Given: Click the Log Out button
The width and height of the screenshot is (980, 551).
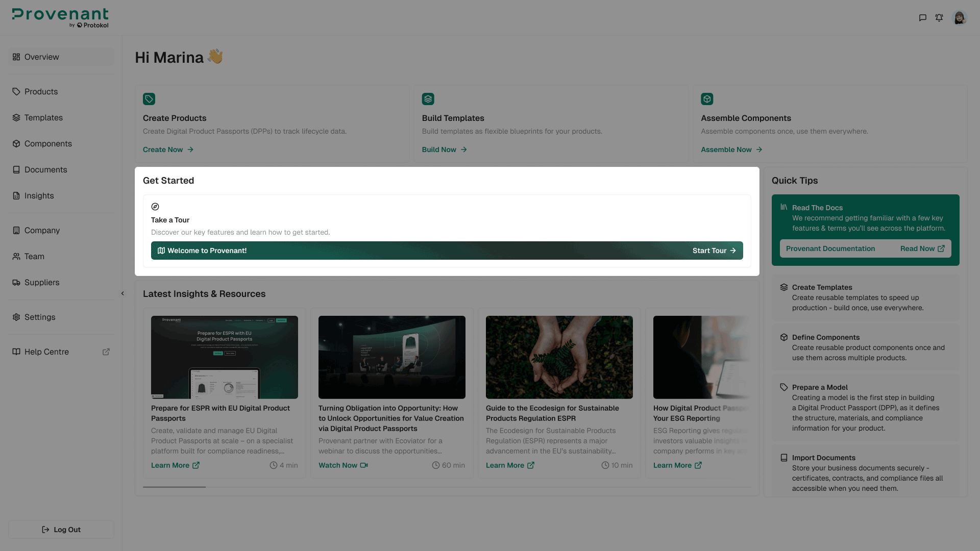Looking at the screenshot, I should (61, 530).
